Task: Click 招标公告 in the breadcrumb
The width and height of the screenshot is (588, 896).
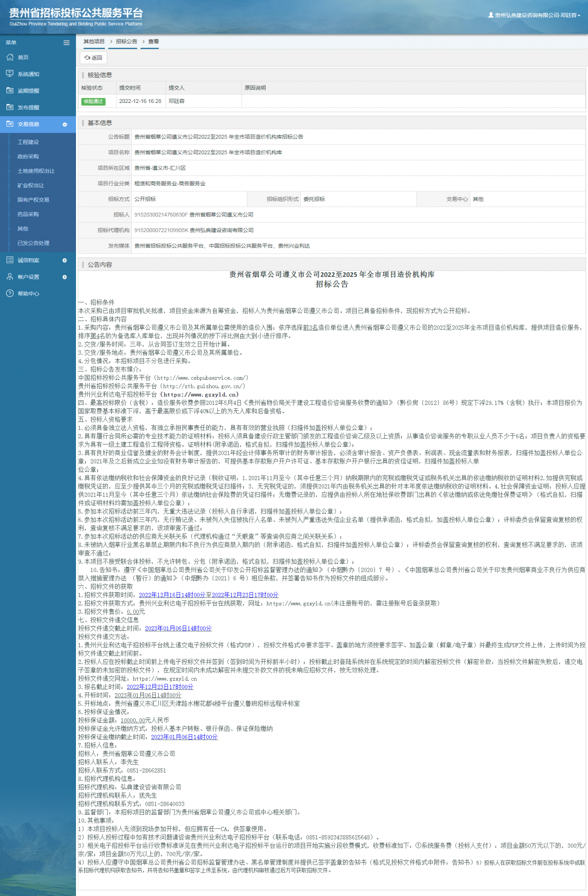Action: [126, 42]
